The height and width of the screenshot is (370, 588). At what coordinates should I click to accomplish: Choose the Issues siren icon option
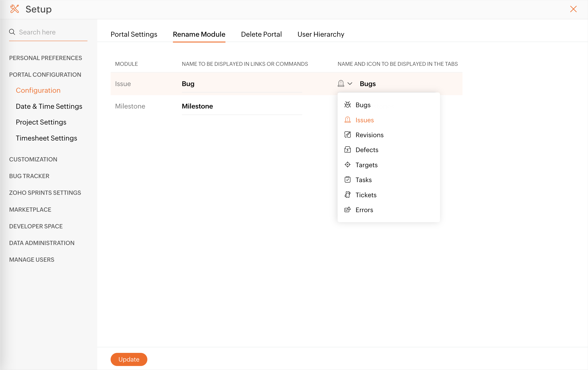point(348,120)
